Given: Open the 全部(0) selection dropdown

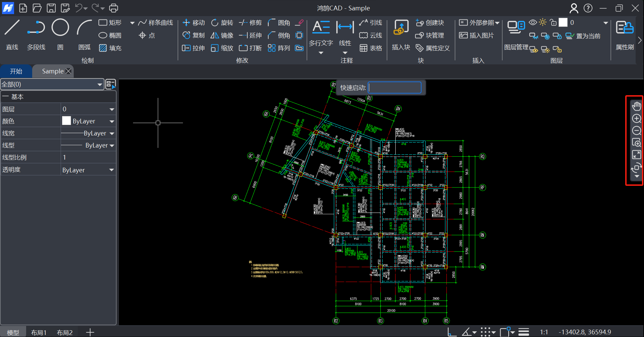Looking at the screenshot, I should pos(52,85).
